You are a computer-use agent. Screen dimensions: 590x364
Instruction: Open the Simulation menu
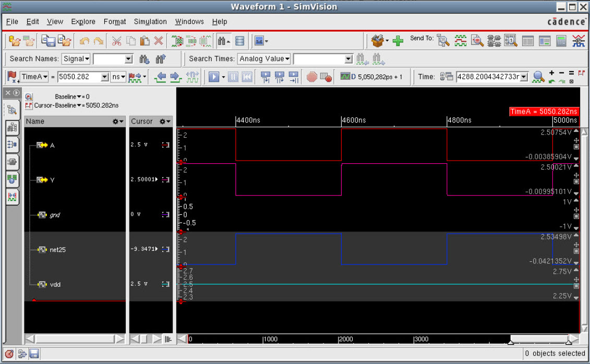(150, 21)
